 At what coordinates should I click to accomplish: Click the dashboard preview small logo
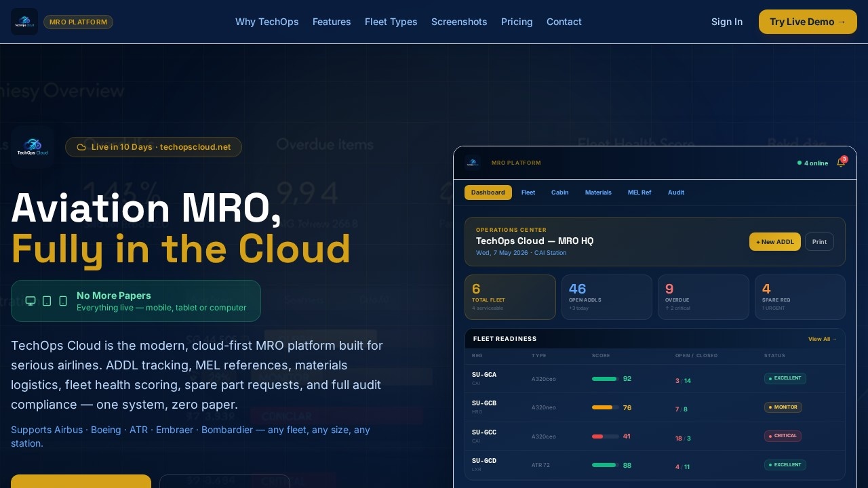click(473, 163)
